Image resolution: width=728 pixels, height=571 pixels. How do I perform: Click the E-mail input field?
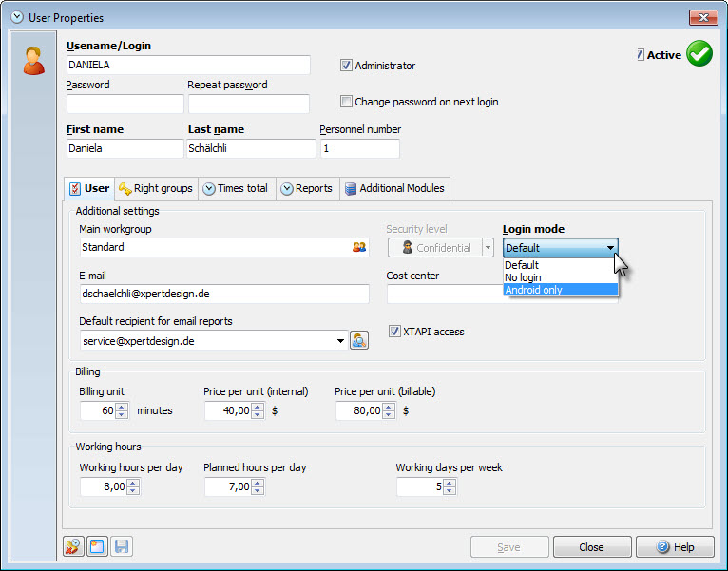[x=224, y=294]
